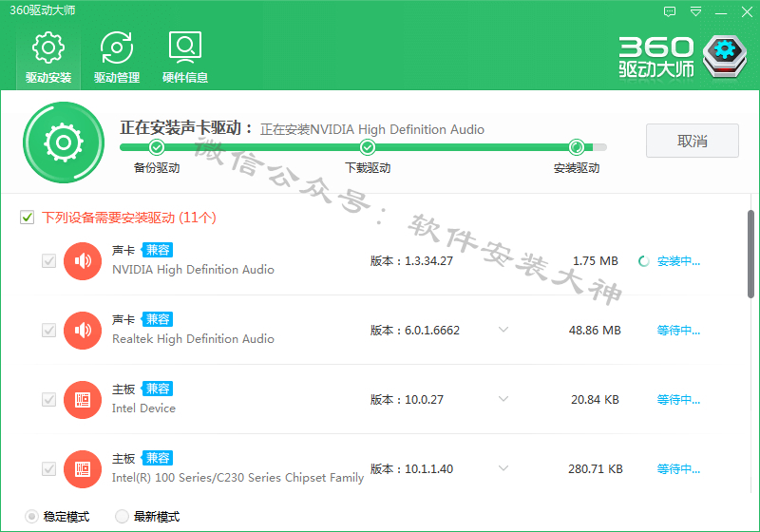
Task: Toggle the select-all 下列设备需要安装驱动 checkbox
Action: pyautogui.click(x=28, y=218)
